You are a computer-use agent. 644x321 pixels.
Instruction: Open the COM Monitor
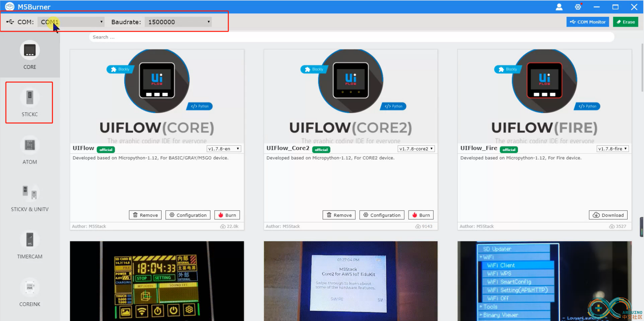[x=588, y=22]
